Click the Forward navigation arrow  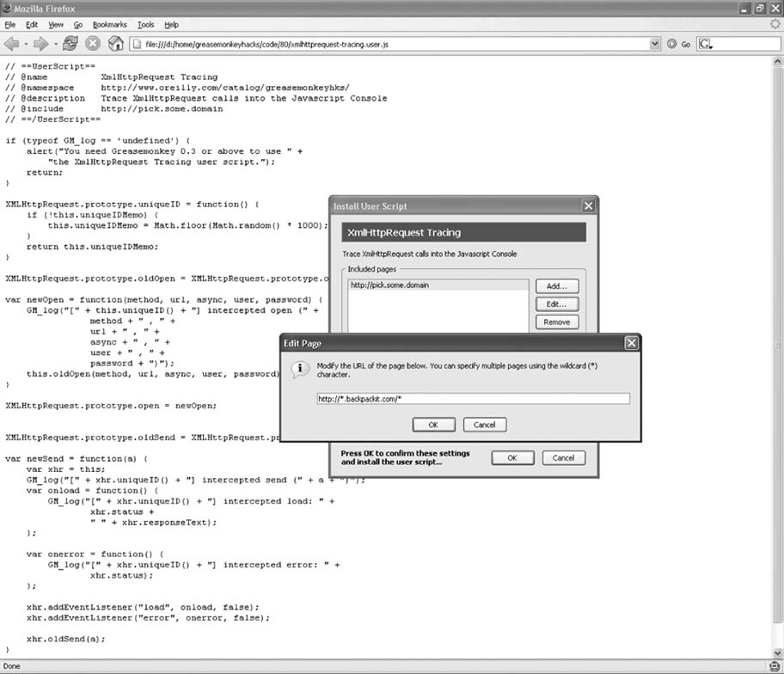(40, 43)
